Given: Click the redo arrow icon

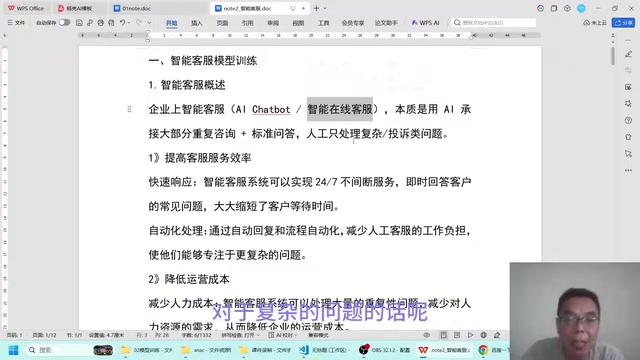Looking at the screenshot, I should point(139,23).
